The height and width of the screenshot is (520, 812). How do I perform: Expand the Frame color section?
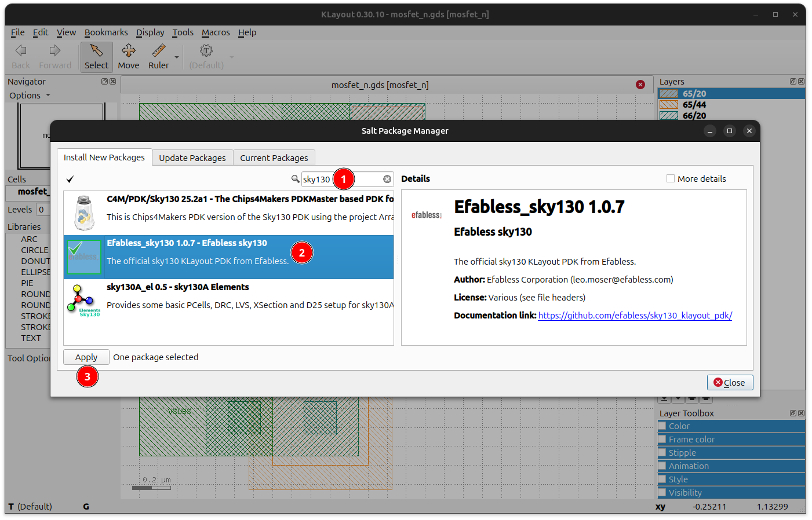coord(731,440)
